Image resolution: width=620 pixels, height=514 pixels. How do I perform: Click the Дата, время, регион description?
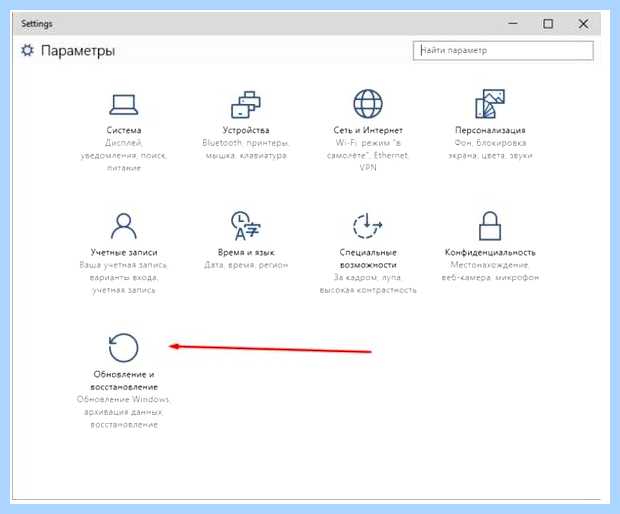[x=246, y=265]
